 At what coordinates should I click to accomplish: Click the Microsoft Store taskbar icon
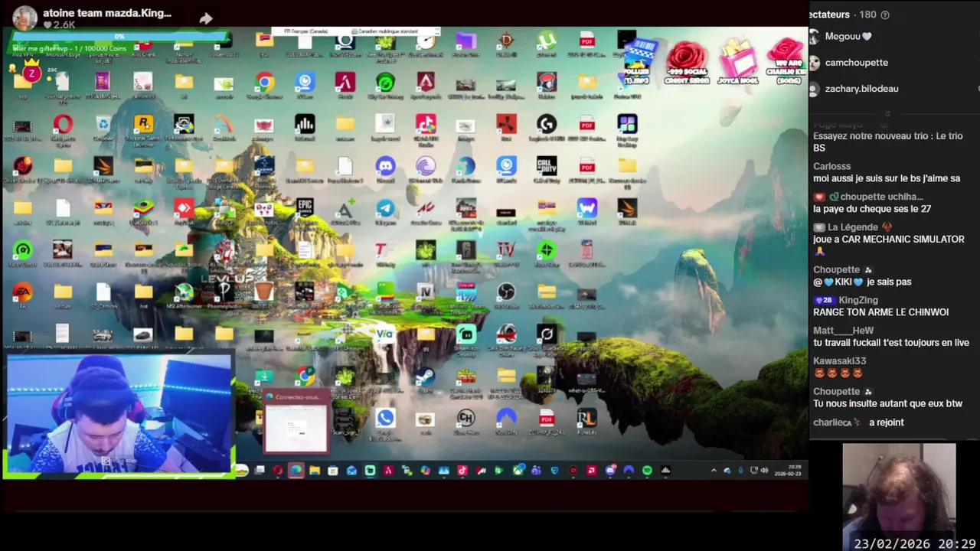tap(333, 471)
